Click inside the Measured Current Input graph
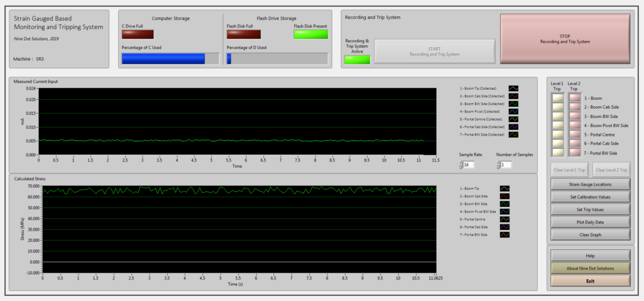 pos(238,121)
